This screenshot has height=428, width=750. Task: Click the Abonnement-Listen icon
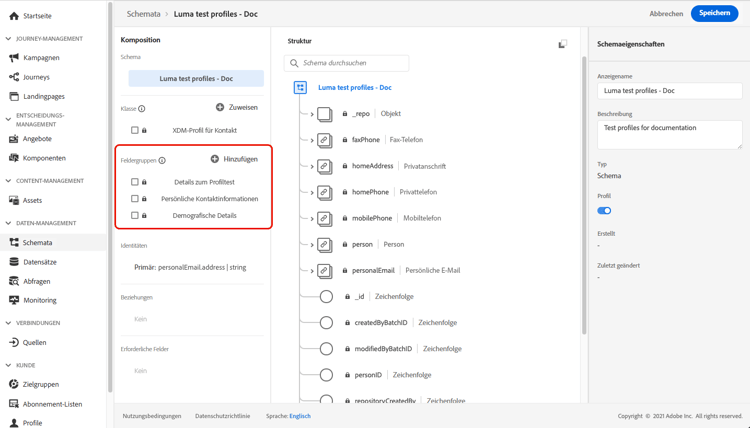click(x=14, y=404)
